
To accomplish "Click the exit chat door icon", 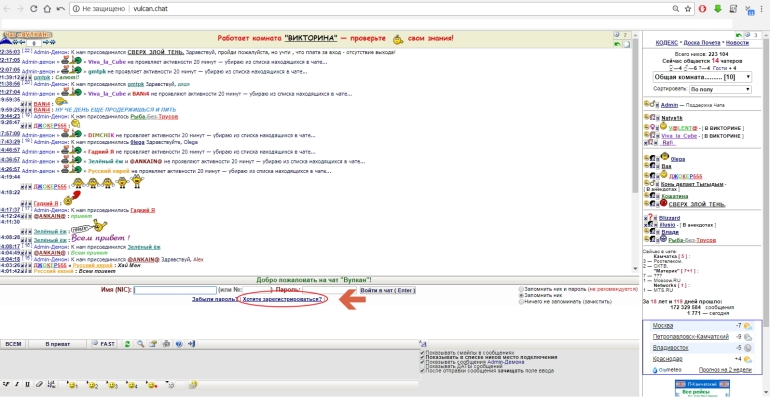I will [192, 344].
